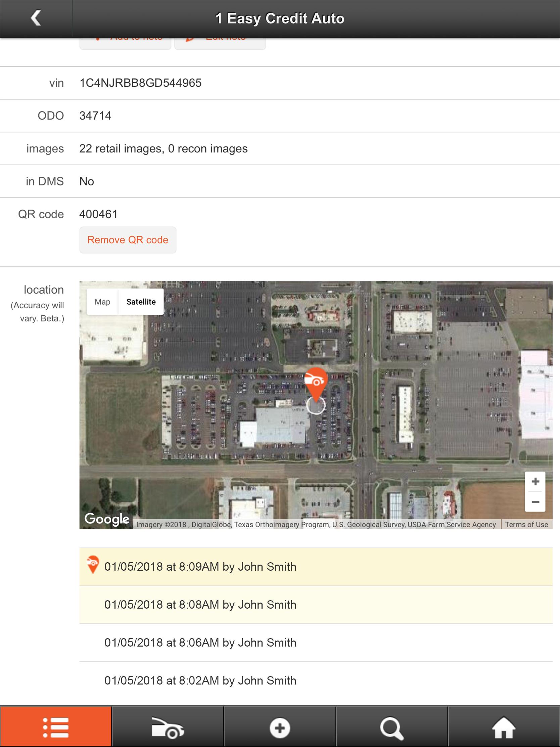This screenshot has height=747, width=560.
Task: Open the search magnifier tab
Action: pos(392,727)
